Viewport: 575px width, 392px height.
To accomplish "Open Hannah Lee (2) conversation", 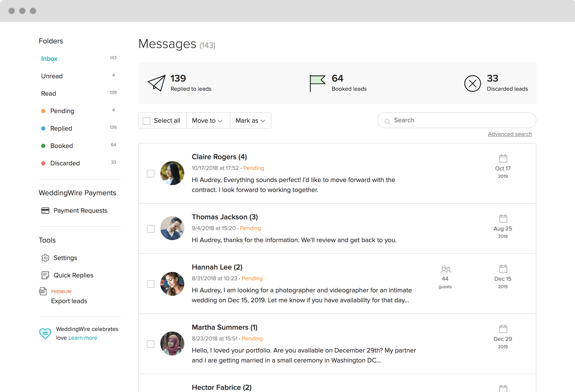I will [x=217, y=267].
